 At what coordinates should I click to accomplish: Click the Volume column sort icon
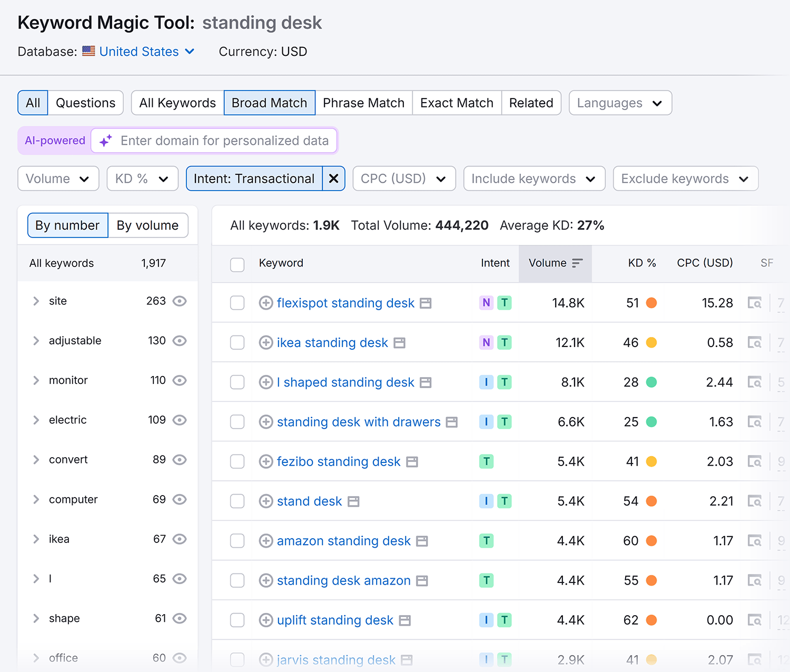click(x=577, y=263)
